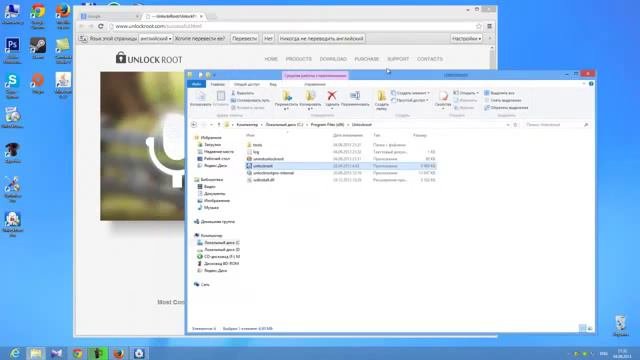
Task: Open the PRODUCTS link on Unlock Root site
Action: (298, 59)
